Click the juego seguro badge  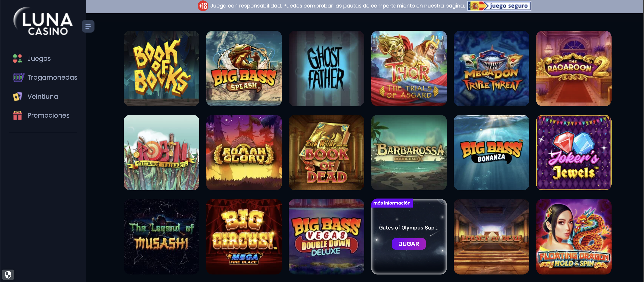(x=499, y=6)
